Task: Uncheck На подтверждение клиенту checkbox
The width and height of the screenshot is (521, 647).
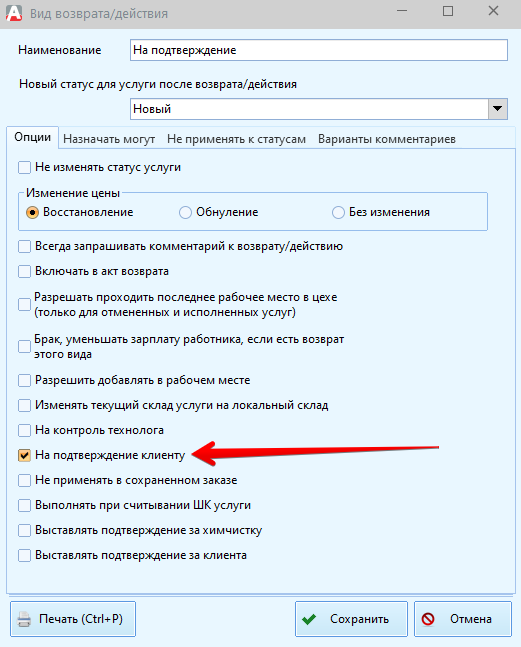Action: click(24, 455)
